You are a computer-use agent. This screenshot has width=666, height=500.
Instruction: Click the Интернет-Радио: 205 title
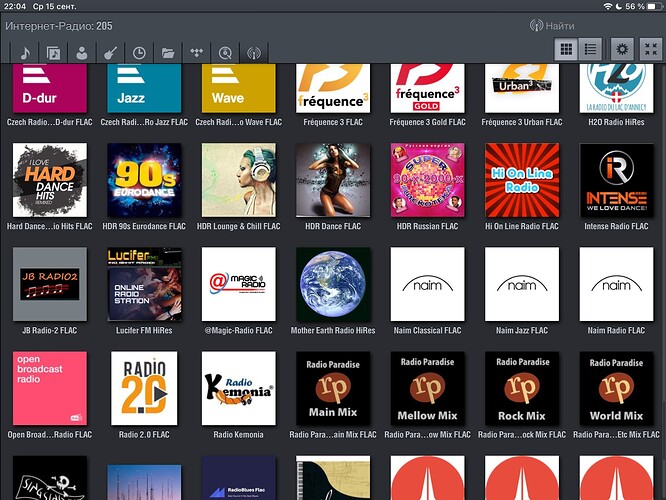[x=59, y=26]
